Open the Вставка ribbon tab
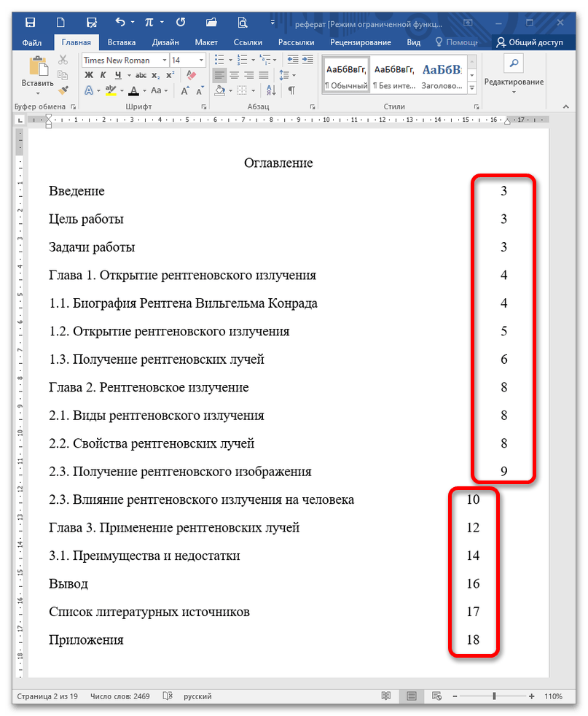This screenshot has width=588, height=716. [121, 42]
